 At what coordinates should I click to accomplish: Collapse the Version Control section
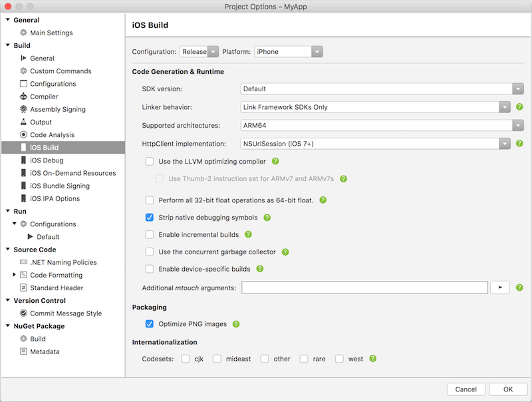(9, 300)
